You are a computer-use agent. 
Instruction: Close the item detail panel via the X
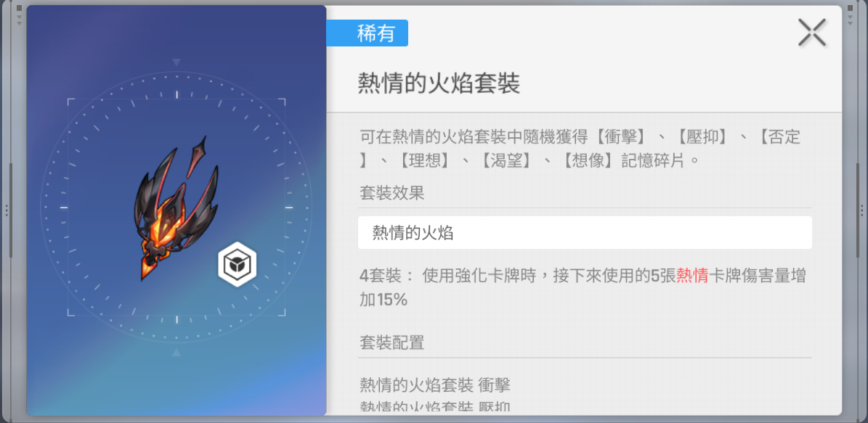[x=811, y=33]
